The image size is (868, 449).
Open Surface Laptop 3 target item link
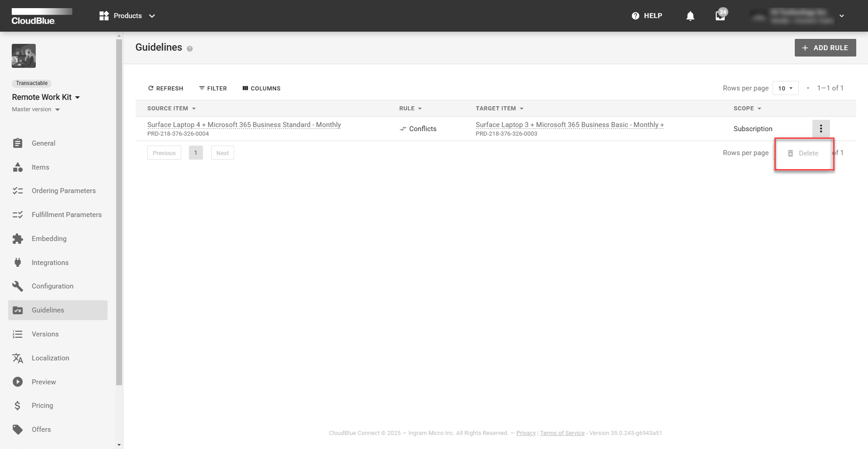(x=570, y=125)
